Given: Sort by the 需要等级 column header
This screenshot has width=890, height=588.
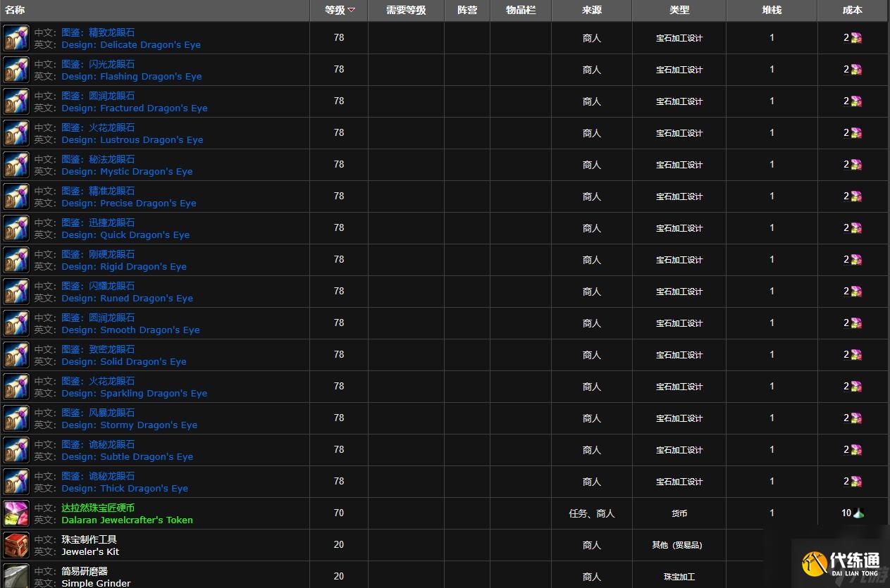Looking at the screenshot, I should [406, 11].
